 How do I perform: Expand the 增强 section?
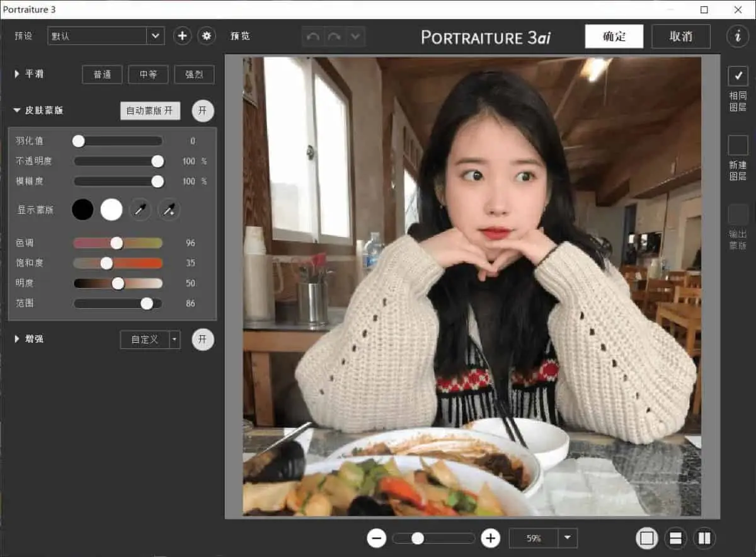pyautogui.click(x=16, y=339)
